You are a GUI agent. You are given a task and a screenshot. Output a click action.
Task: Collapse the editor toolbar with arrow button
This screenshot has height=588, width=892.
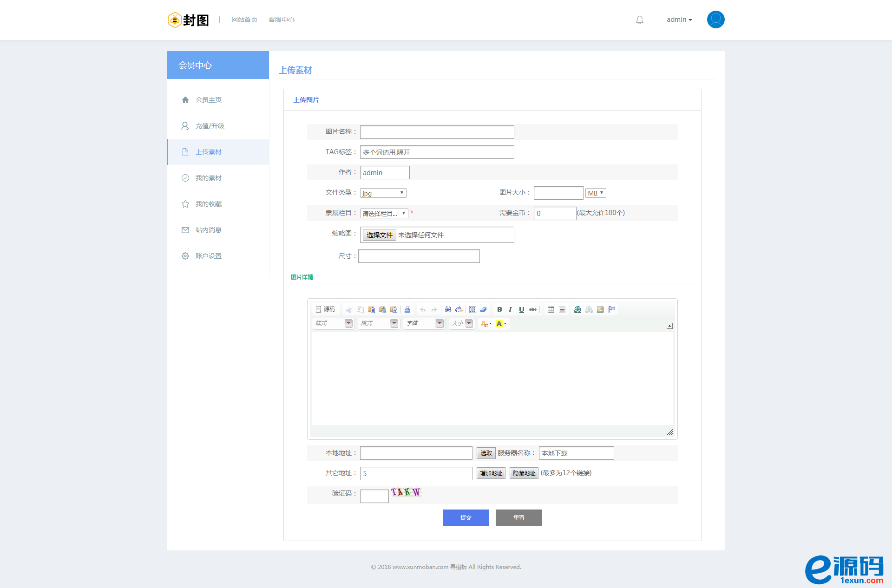pos(669,326)
